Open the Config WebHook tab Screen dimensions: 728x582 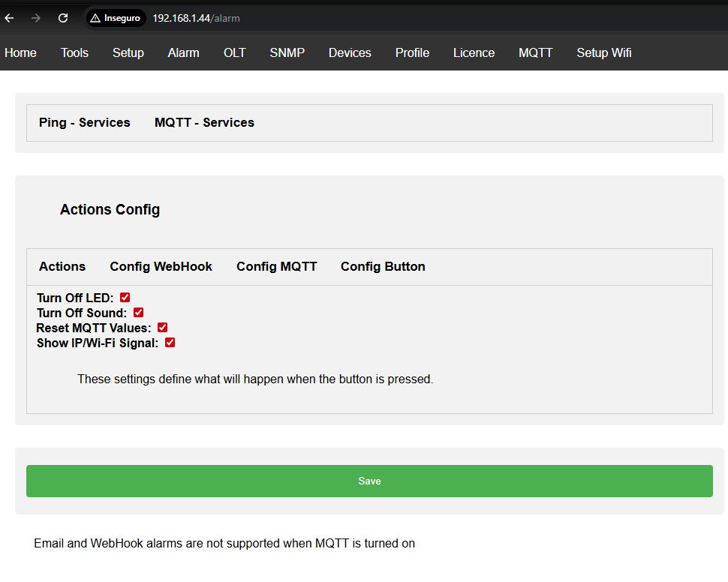161,266
